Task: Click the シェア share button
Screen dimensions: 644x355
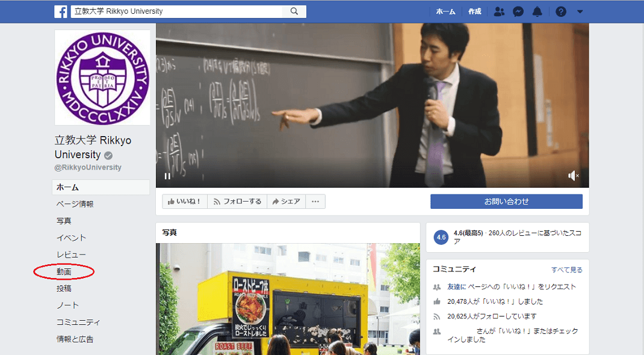Action: (x=286, y=202)
